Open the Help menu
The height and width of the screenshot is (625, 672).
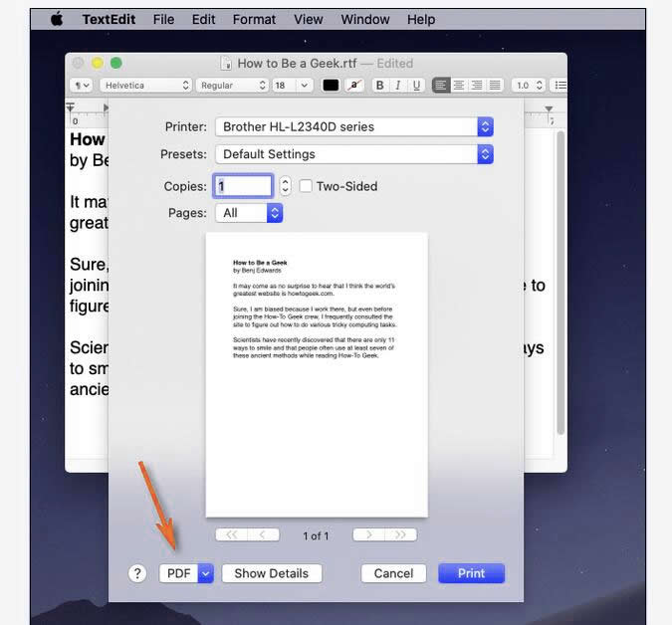click(x=421, y=19)
